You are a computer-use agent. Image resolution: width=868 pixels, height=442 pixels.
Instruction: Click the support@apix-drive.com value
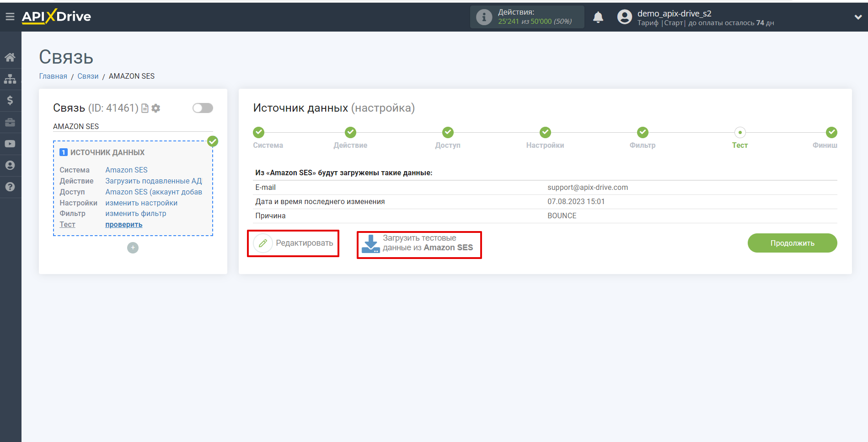coord(588,187)
